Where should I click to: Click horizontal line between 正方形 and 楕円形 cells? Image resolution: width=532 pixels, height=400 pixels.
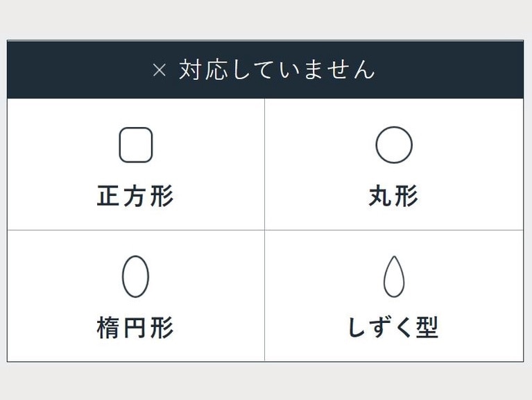point(135,230)
